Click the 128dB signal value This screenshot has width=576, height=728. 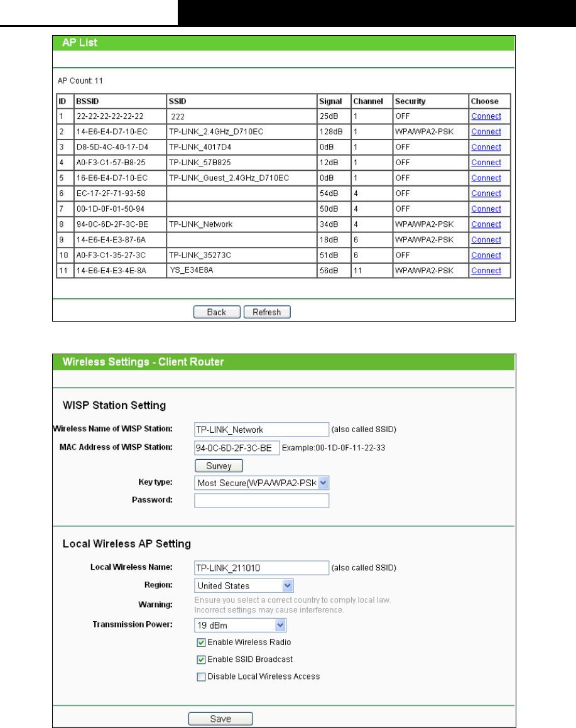coord(331,131)
